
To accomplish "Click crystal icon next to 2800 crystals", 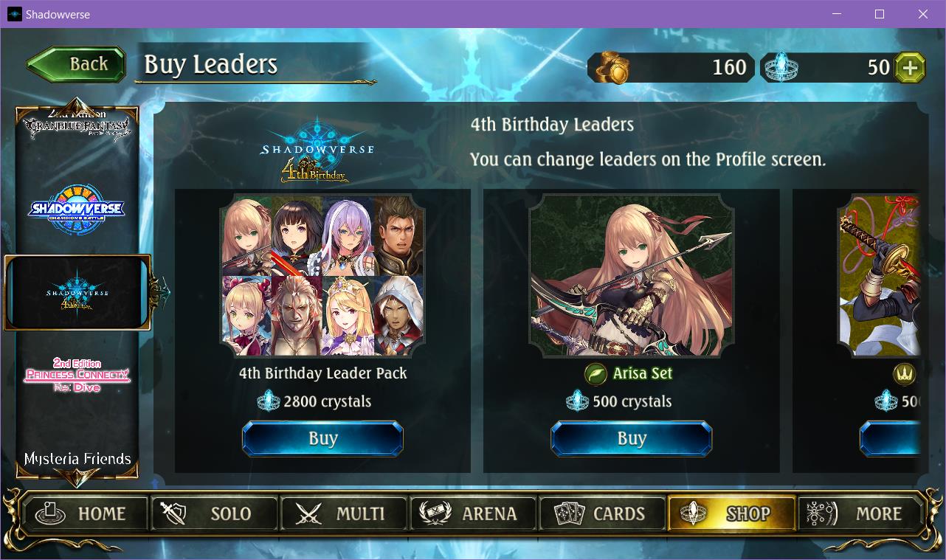I will tap(268, 401).
